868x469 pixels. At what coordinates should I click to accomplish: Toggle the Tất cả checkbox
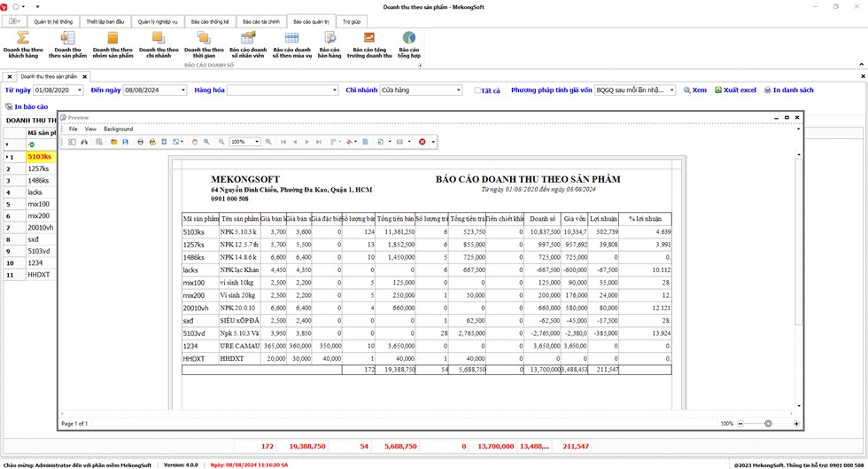478,90
